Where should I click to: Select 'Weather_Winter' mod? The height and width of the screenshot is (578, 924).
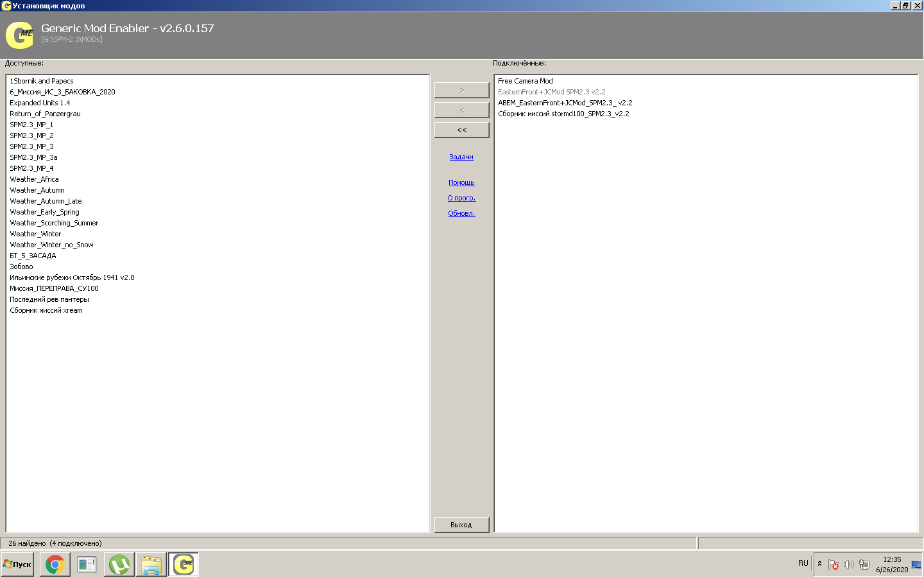pyautogui.click(x=35, y=234)
